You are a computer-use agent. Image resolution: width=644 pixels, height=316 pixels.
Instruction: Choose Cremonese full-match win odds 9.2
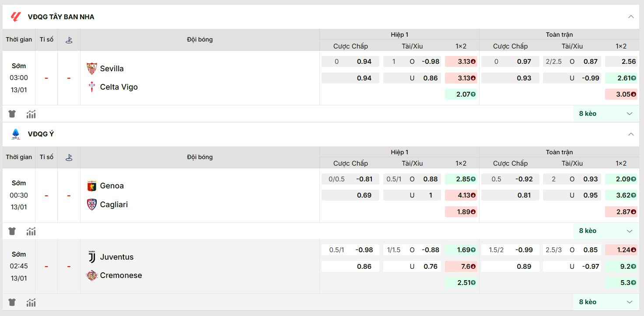click(621, 266)
